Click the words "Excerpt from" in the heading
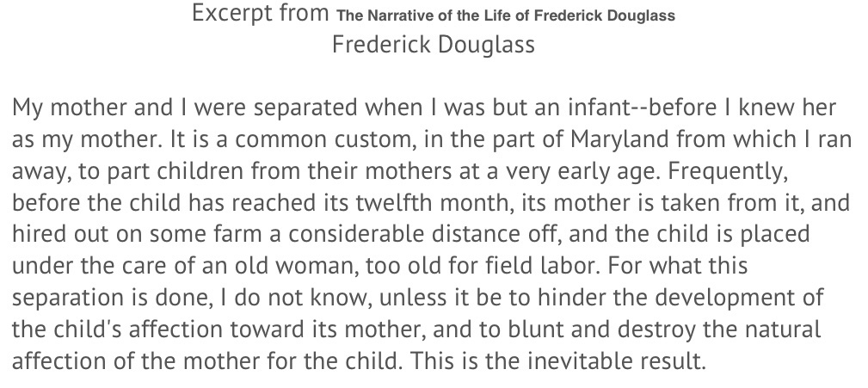Screen dimensions: 868x388 coord(260,13)
